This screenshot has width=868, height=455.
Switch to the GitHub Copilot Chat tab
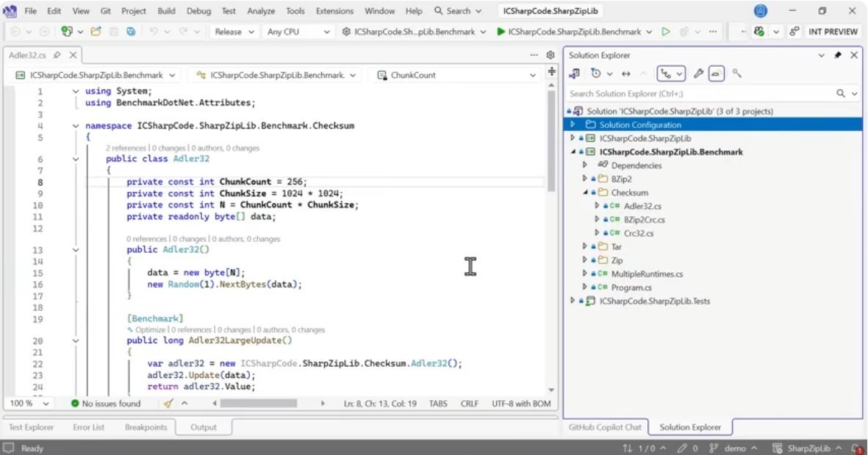click(x=606, y=427)
